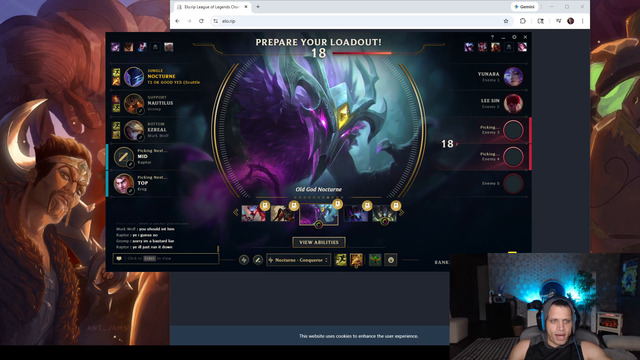
Task: Click the elo.rip address bar
Action: (361, 21)
